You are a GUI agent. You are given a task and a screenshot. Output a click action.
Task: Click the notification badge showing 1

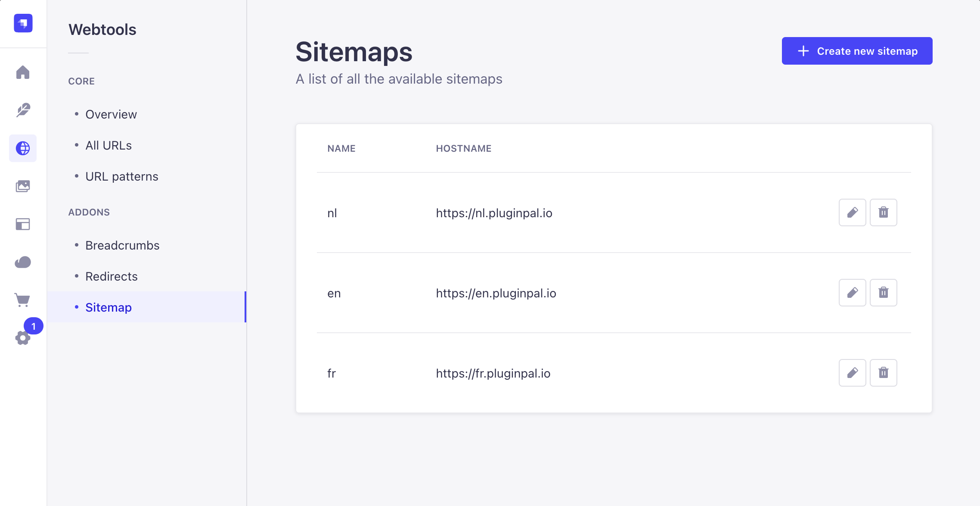coord(34,326)
